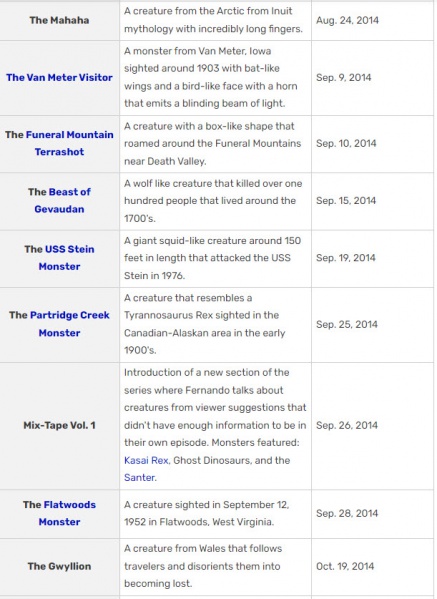Follow the Kasai Rex link
This screenshot has height=599, width=437.
146,460
